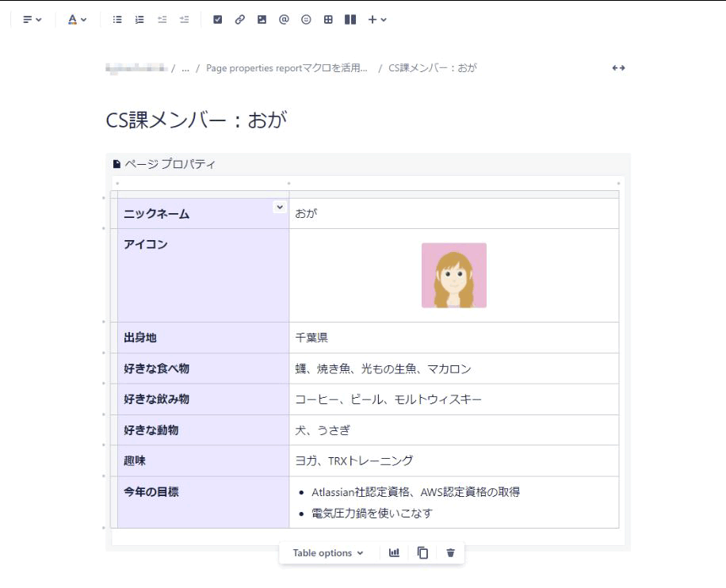This screenshot has height=588, width=726.
Task: Insert an action item checkbox from the toolbar
Action: coord(217,19)
